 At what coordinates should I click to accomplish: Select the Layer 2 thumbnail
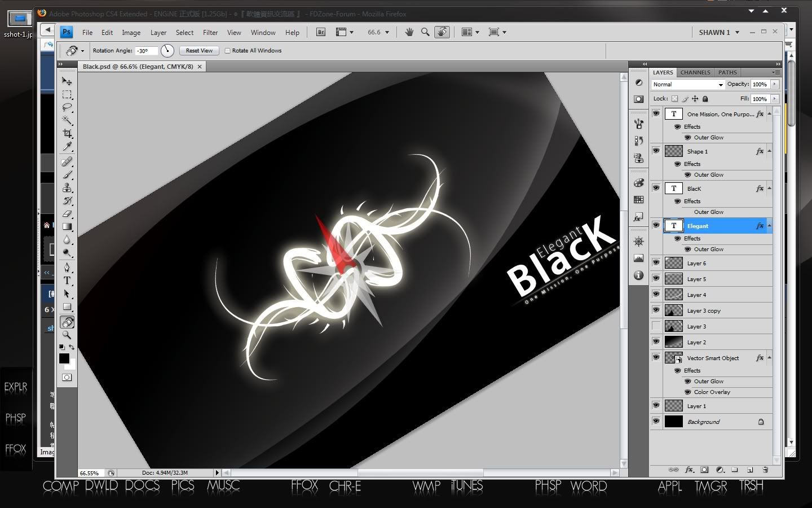click(674, 341)
